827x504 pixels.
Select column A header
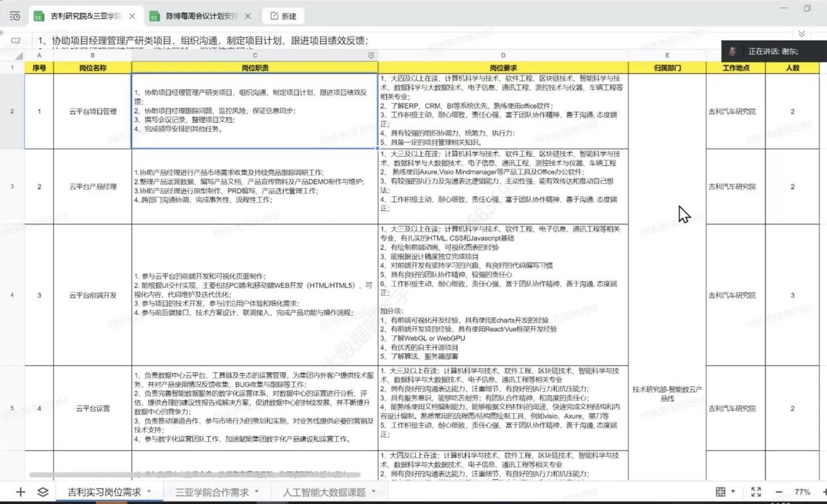coord(39,55)
